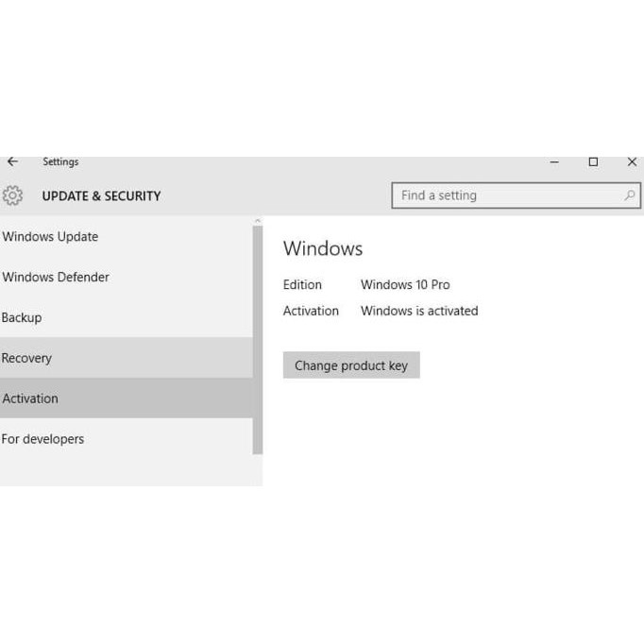The width and height of the screenshot is (644, 644).
Task: Click 'Windows is activated' status text
Action: pyautogui.click(x=419, y=311)
